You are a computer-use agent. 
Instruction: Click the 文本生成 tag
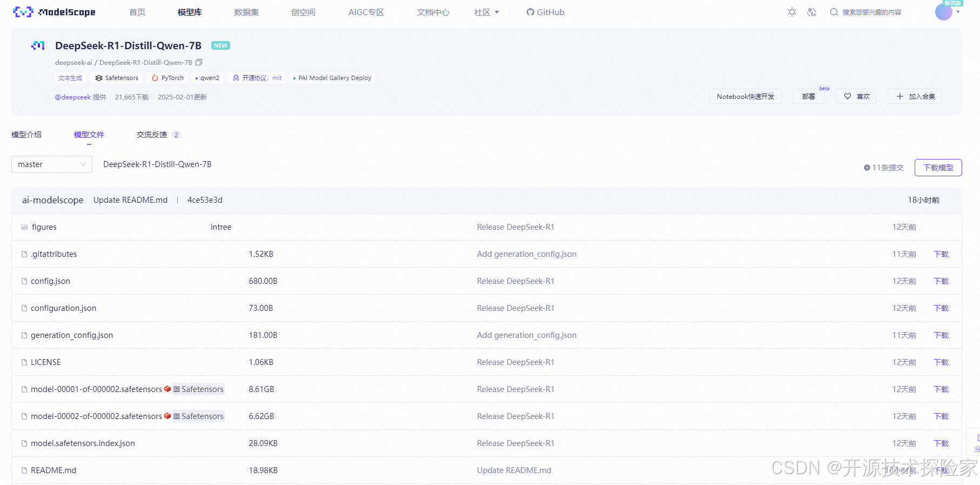[x=70, y=78]
